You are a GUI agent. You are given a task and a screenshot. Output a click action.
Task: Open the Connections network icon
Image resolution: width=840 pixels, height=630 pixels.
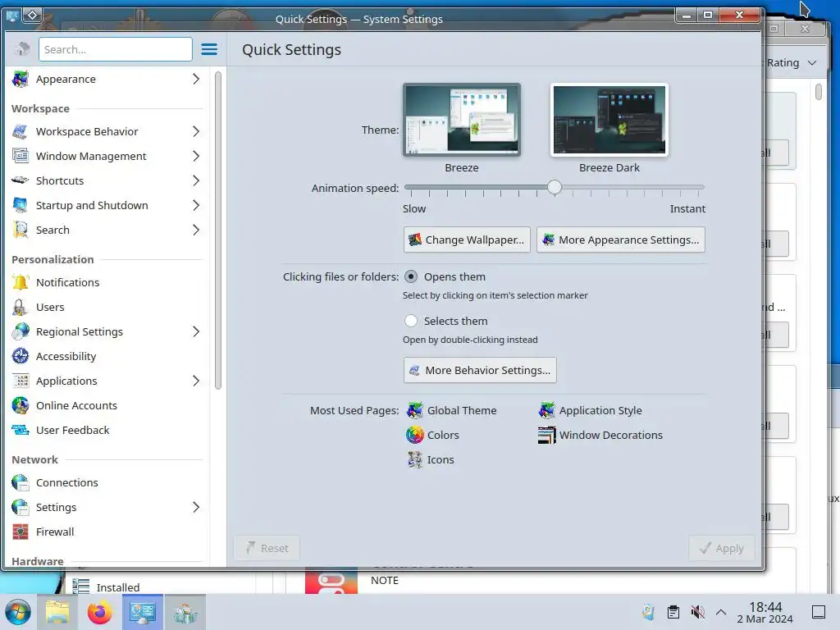(21, 482)
